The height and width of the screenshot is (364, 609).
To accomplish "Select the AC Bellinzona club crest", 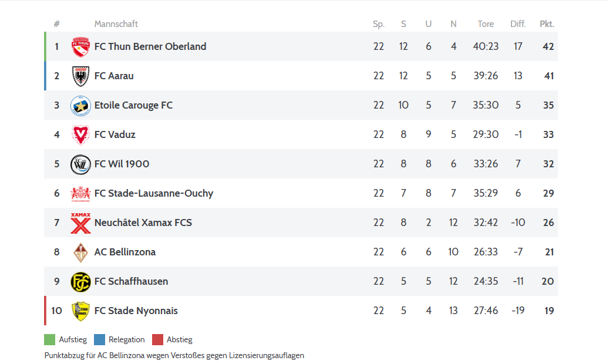I will coord(80,252).
